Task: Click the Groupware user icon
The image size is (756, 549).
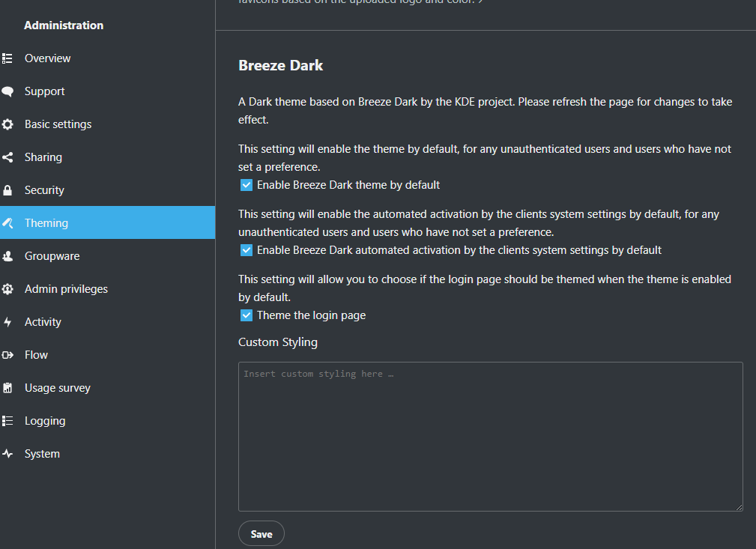Action: tap(7, 256)
